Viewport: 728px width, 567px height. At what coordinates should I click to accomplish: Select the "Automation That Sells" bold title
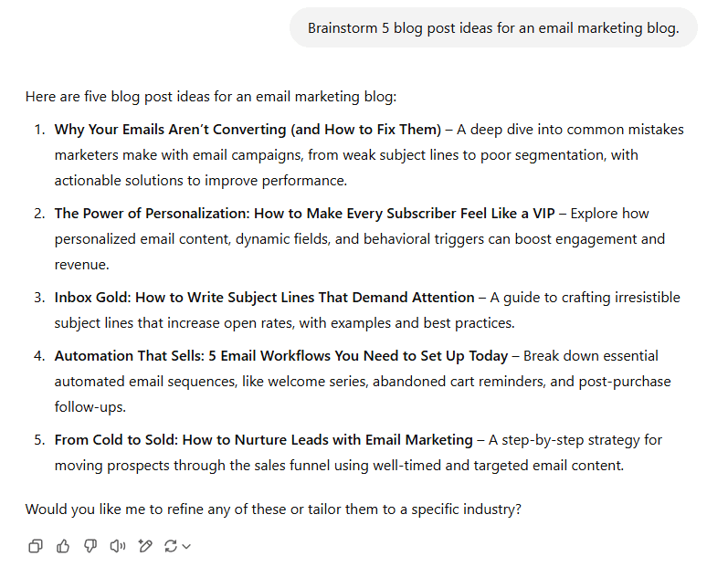[x=287, y=356]
